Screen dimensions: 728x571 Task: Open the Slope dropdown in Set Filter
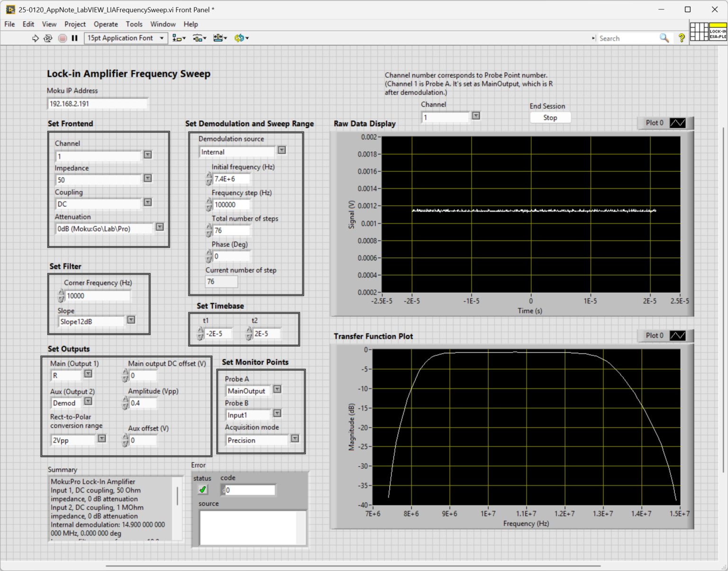[x=130, y=320]
